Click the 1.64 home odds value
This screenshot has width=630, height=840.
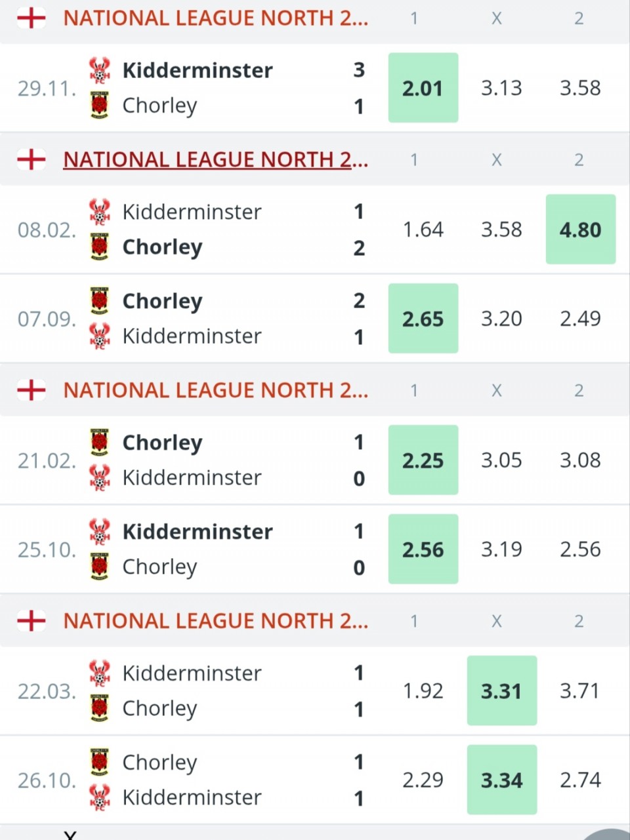423,230
